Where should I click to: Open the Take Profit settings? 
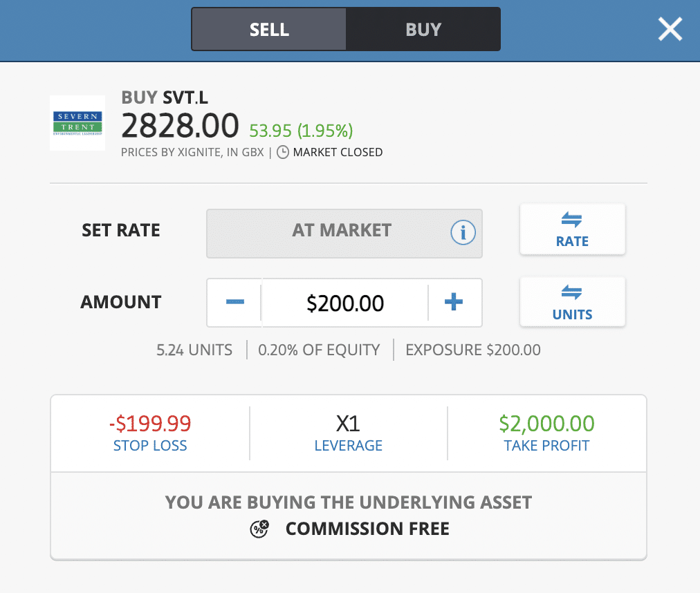click(546, 433)
